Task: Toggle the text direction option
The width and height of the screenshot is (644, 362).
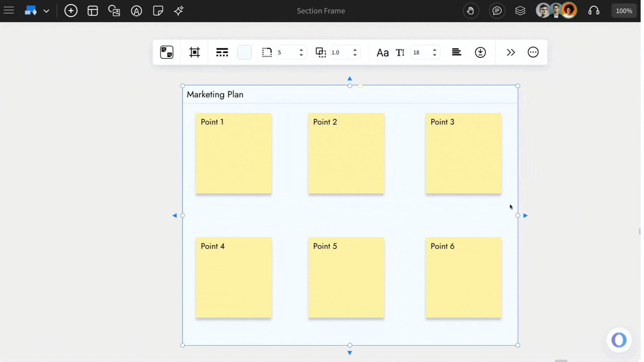Action: coord(400,52)
